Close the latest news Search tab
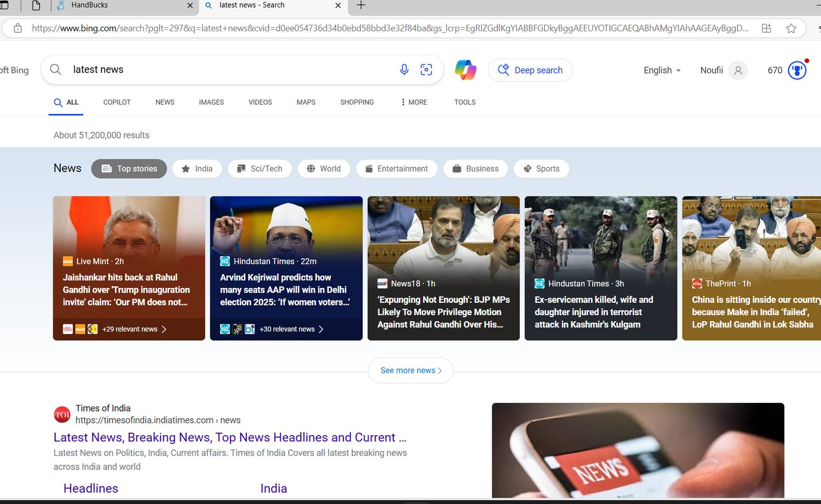 (338, 5)
